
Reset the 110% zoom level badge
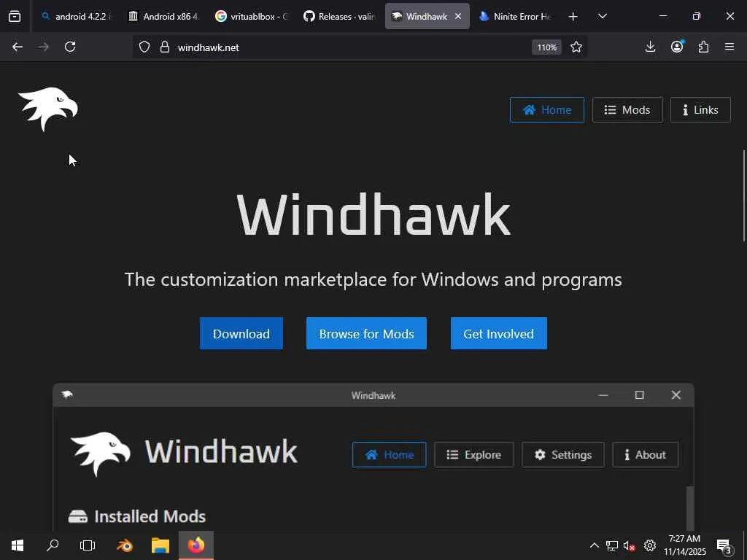click(x=547, y=47)
